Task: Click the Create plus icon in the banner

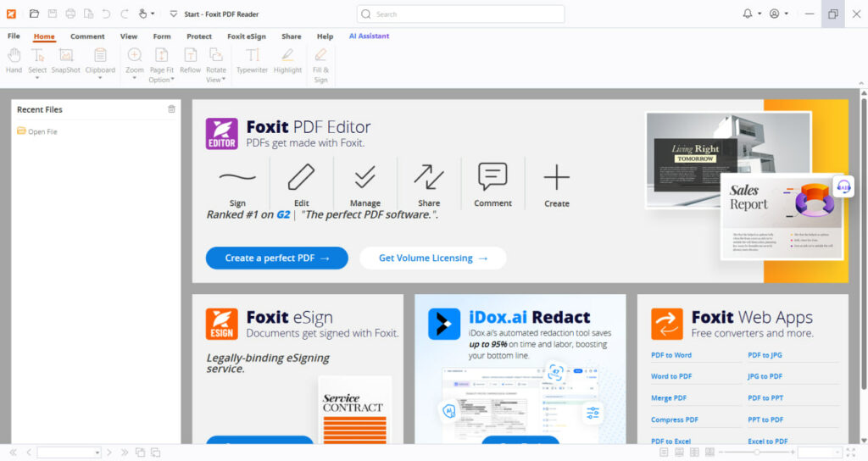Action: (x=556, y=177)
